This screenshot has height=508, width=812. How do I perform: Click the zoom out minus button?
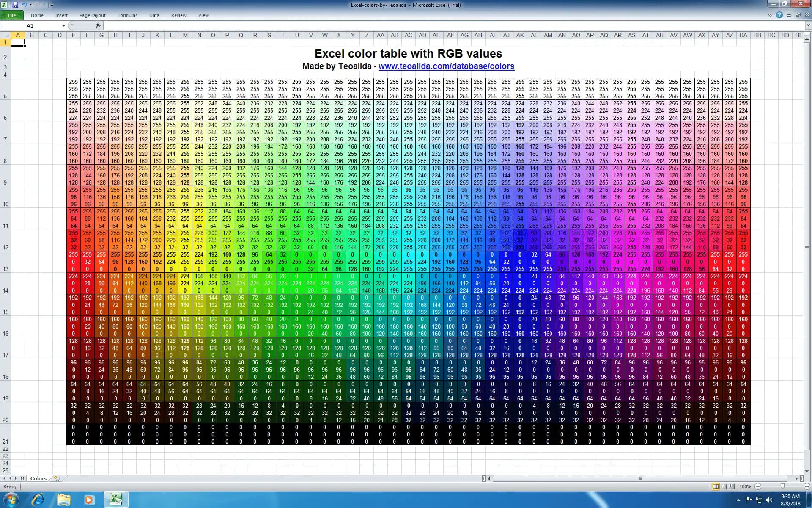(758, 486)
